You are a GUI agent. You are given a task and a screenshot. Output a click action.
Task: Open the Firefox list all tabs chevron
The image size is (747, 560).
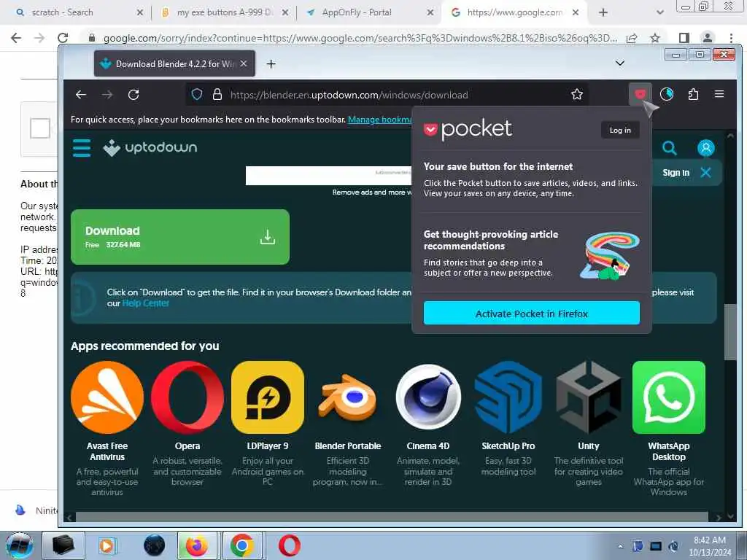[620, 63]
